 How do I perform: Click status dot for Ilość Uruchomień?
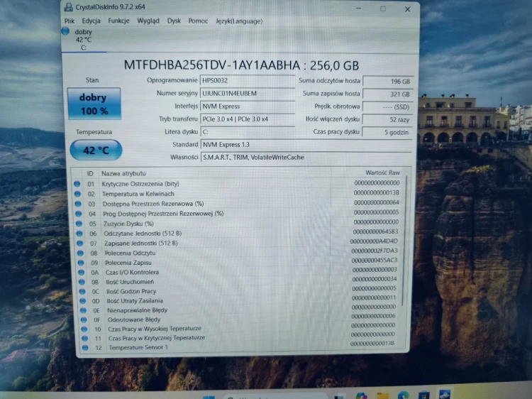coord(82,282)
